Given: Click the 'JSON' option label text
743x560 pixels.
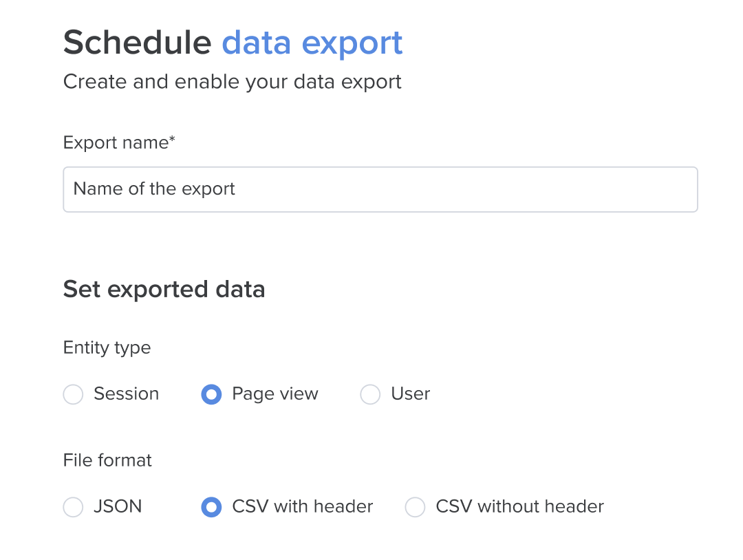Looking at the screenshot, I should tap(118, 506).
